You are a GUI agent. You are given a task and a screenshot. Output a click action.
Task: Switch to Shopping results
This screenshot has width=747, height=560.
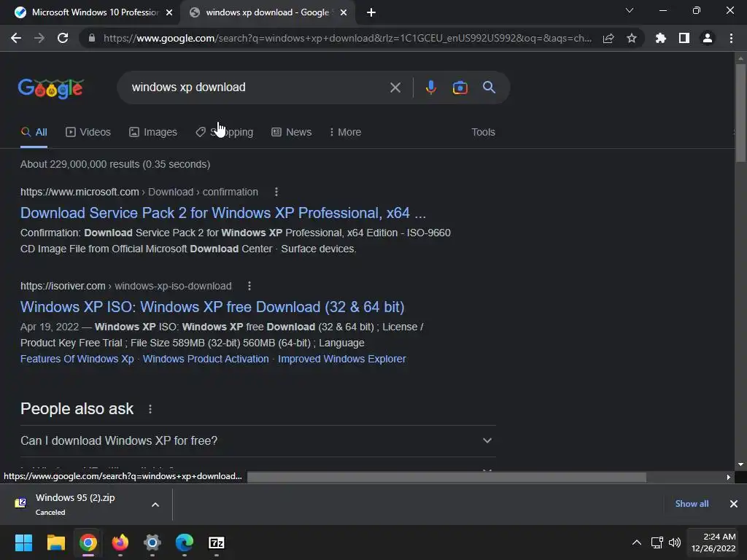coord(225,133)
